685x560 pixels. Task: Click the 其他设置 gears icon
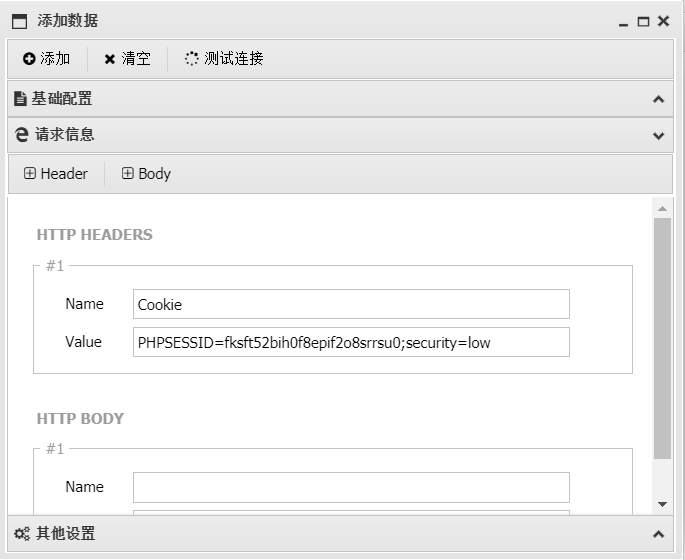point(19,534)
